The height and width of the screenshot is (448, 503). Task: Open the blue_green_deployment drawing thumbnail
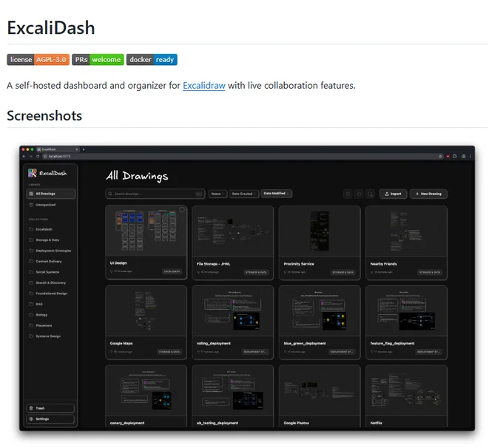pyautogui.click(x=320, y=311)
